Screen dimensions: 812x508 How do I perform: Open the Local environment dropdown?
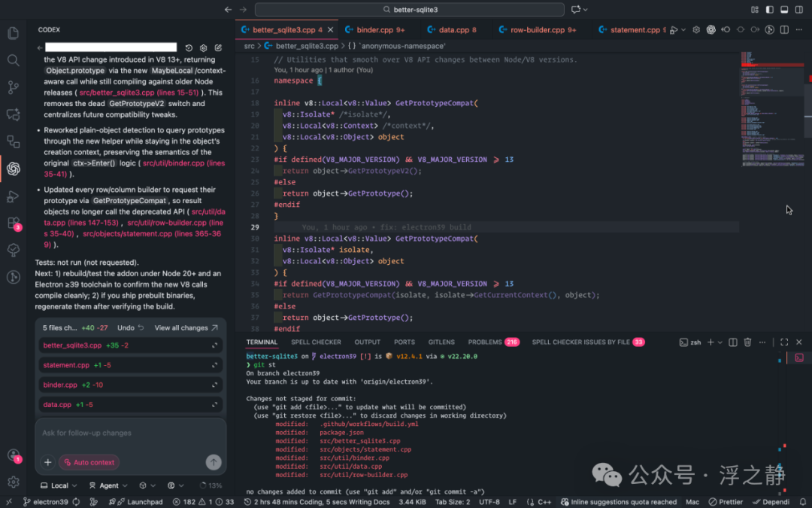(x=59, y=485)
